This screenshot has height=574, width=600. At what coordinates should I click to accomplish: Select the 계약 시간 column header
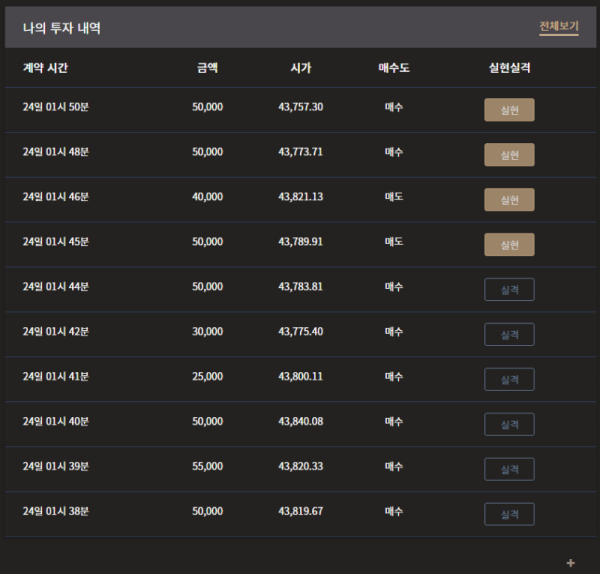click(x=45, y=68)
